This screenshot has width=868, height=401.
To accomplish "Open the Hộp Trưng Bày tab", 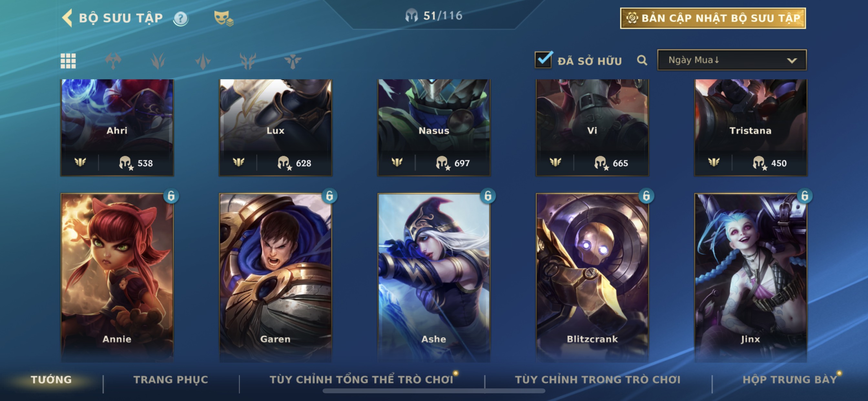I will tap(790, 379).
